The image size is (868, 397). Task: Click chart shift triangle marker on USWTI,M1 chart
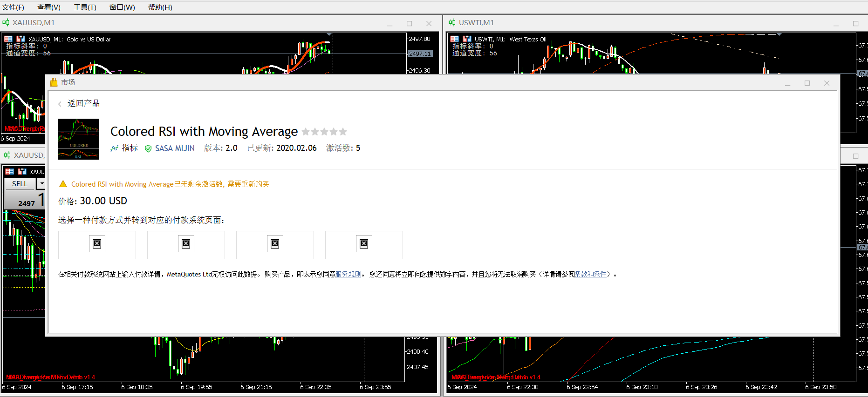coord(779,34)
